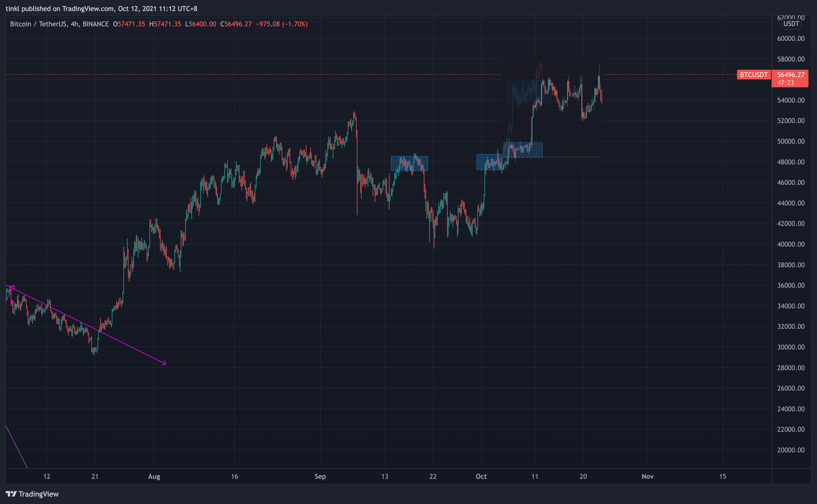Click the 24000.00 price axis label
This screenshot has width=817, height=504.
coord(791,409)
